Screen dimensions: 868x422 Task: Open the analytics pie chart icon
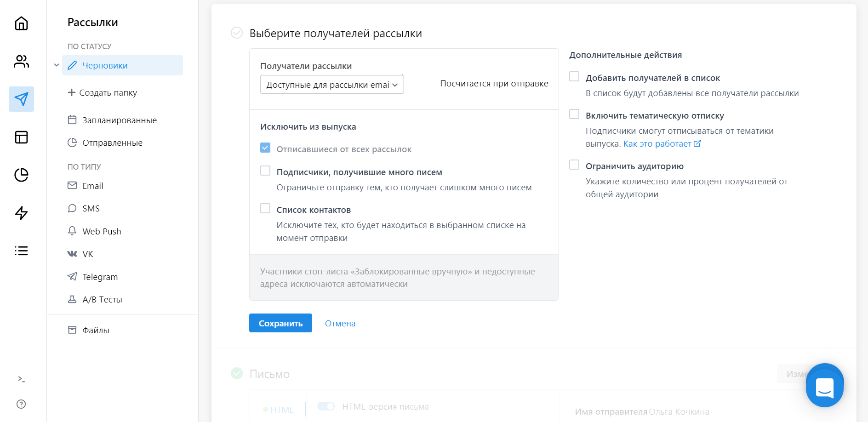pyautogui.click(x=21, y=175)
